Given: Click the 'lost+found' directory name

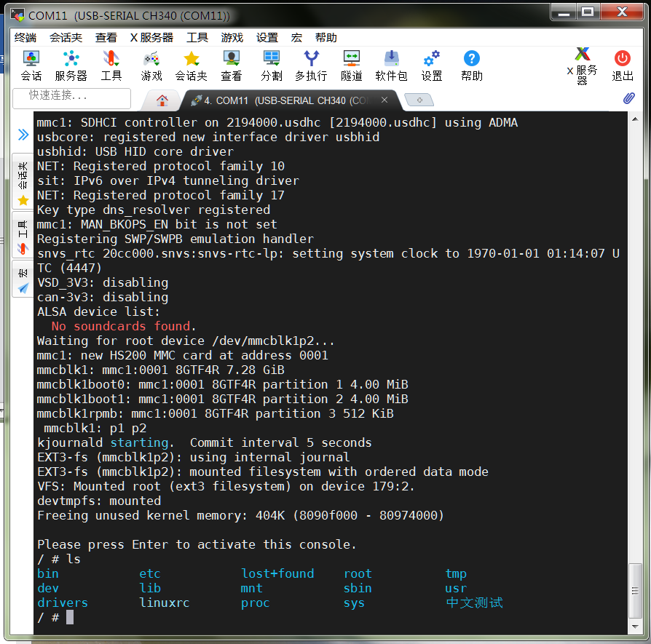Looking at the screenshot, I should (x=277, y=573).
